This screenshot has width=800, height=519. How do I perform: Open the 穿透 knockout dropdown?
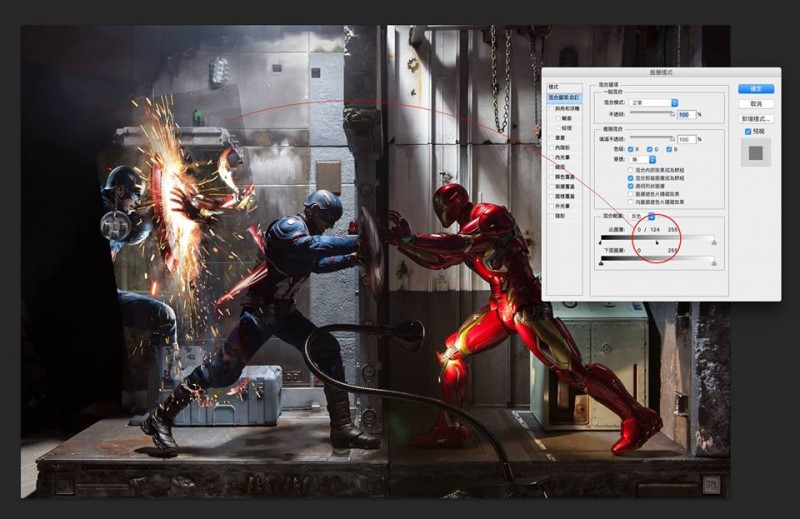pyautogui.click(x=642, y=159)
